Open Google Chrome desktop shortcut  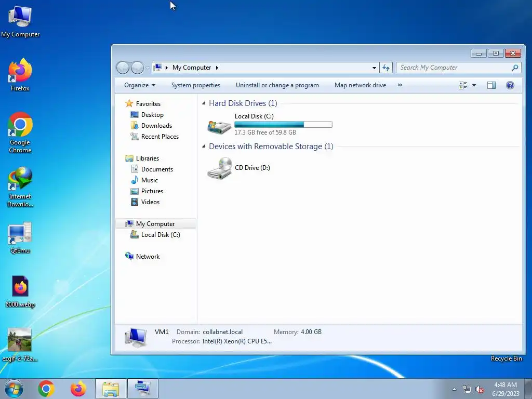(20, 132)
